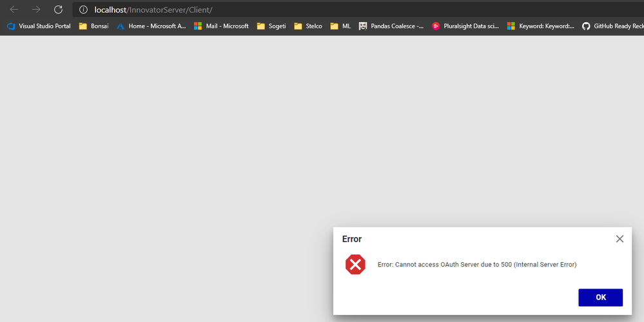Open Pluralsight Data science bookmark
Screen dimensions: 644x322
click(x=465, y=26)
